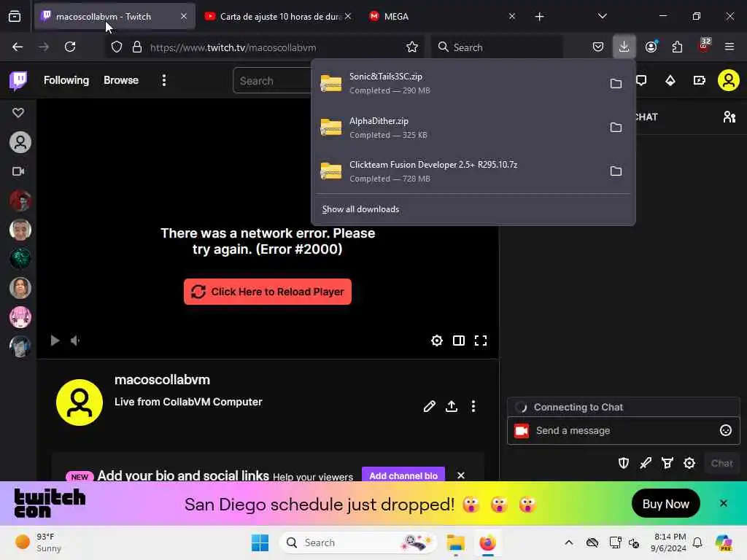
Task: Open the sidebar camera recommended icon
Action: pyautogui.click(x=18, y=171)
